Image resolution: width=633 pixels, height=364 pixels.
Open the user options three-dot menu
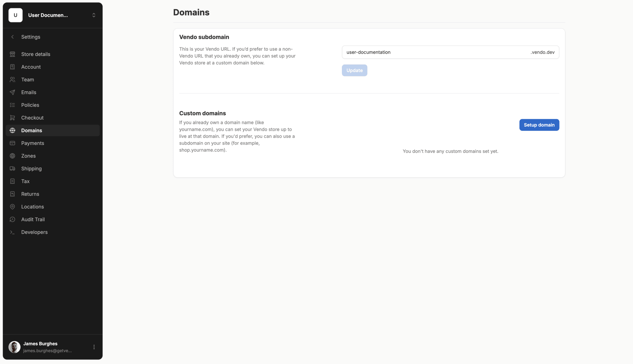click(x=94, y=347)
